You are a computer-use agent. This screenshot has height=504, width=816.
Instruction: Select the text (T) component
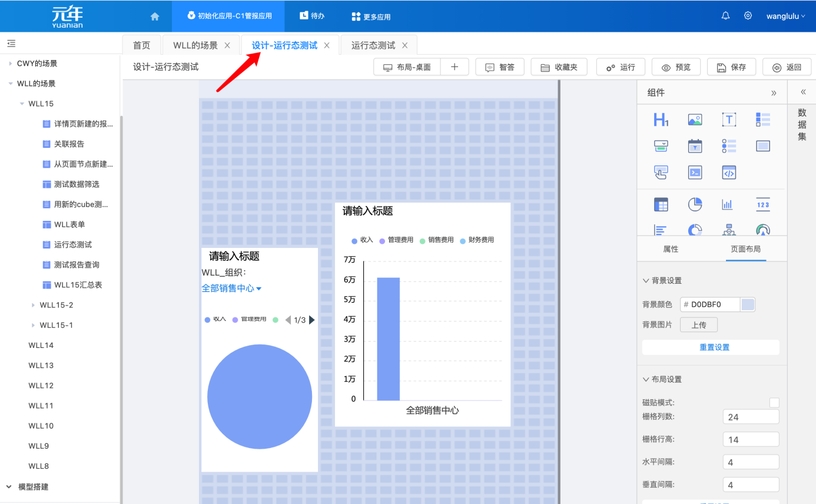[x=729, y=120]
